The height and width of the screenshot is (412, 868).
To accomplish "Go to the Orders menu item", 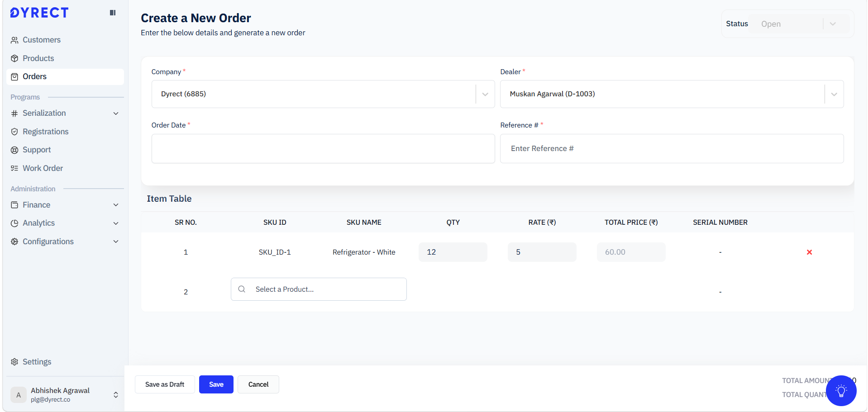I will coord(35,76).
